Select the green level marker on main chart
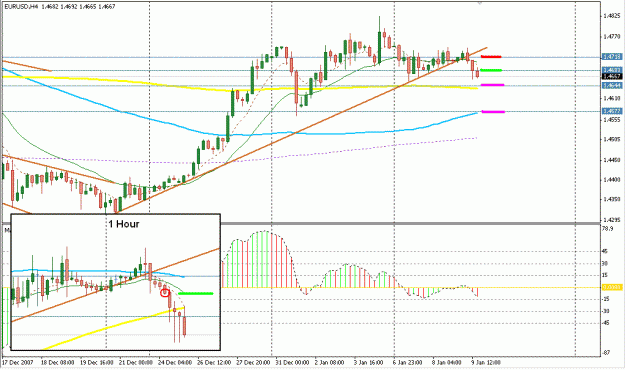 pyautogui.click(x=491, y=70)
